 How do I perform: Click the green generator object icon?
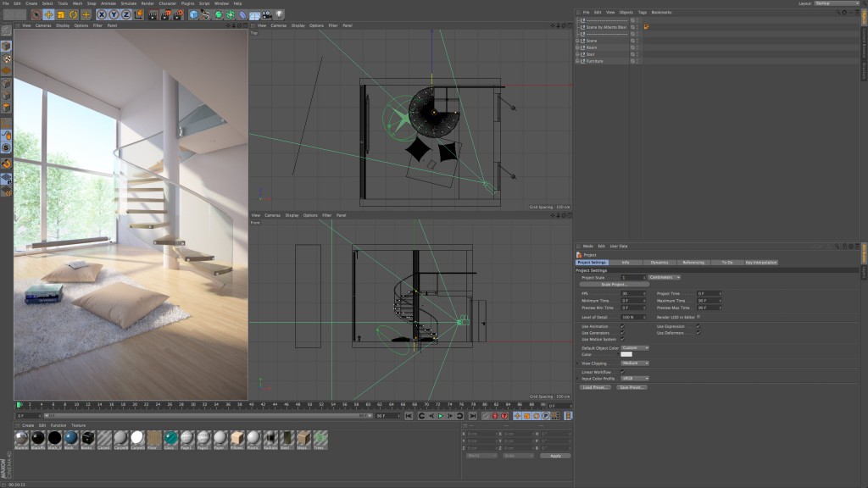[x=218, y=15]
